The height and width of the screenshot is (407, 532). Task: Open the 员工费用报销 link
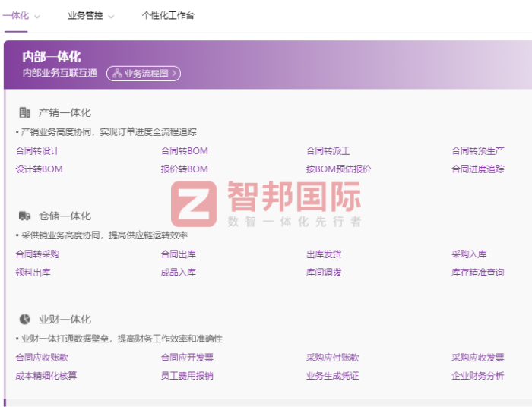pos(187,376)
